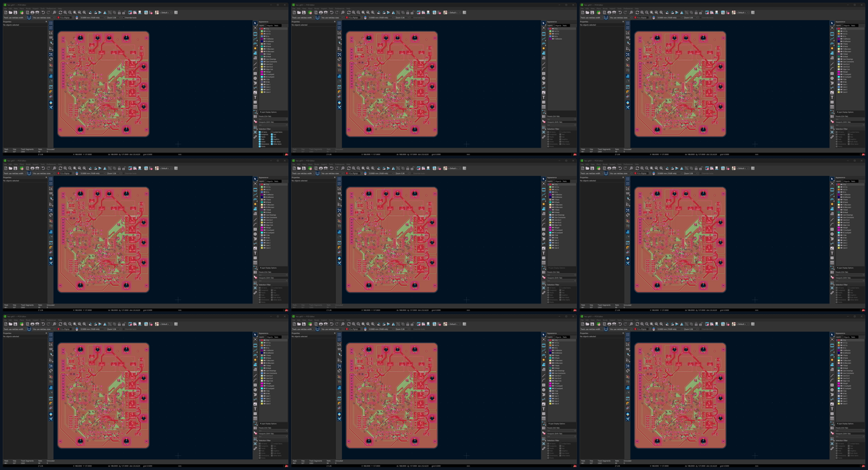Select the arrow selection tool in top-left window

point(256,23)
